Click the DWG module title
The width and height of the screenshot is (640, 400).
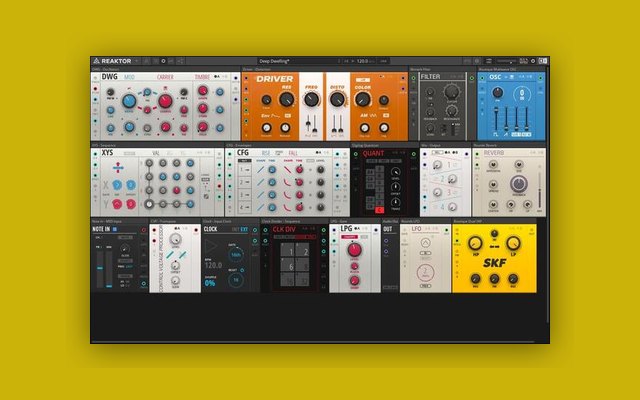(x=109, y=77)
